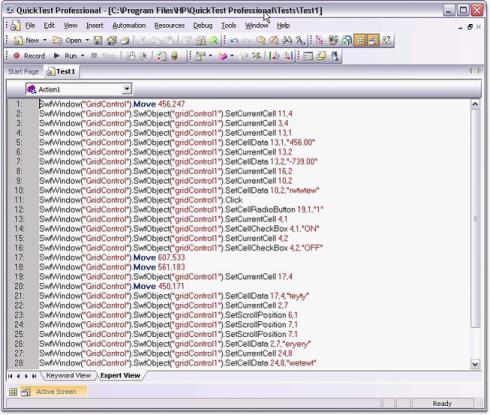Click the second red step arrow debug icon

click(x=287, y=56)
